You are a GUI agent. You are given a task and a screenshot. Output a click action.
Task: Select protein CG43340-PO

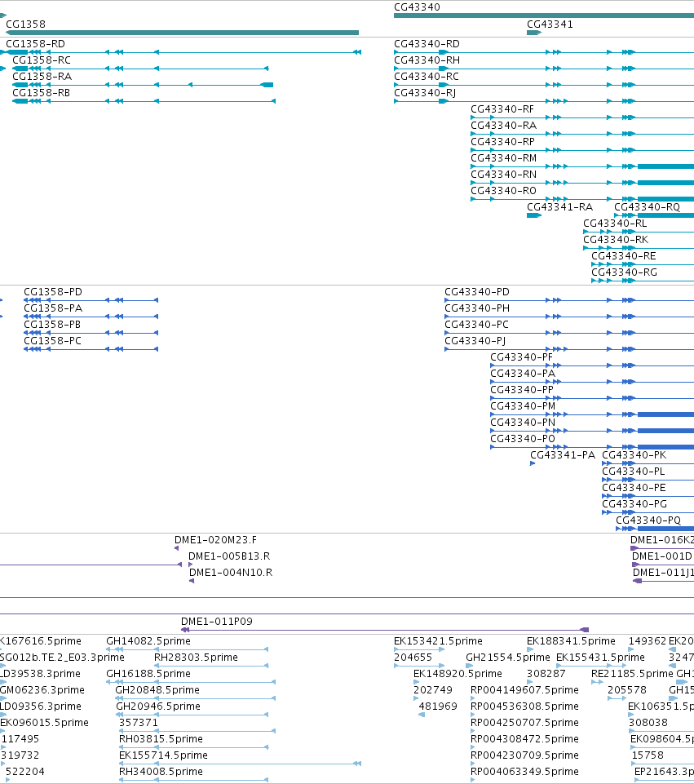(x=592, y=447)
